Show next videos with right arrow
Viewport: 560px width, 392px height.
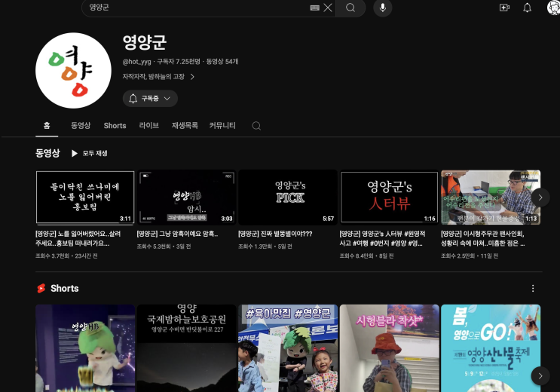tap(540, 198)
